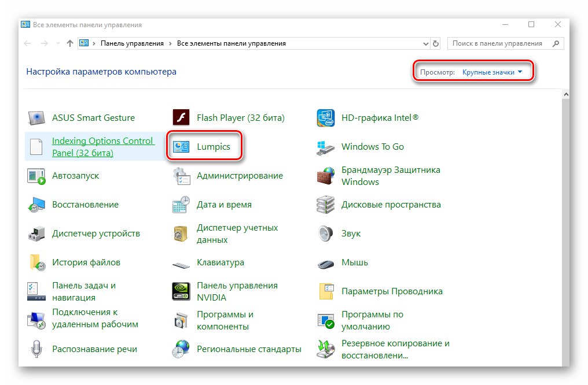Screen dimensions: 588x385
Task: Click the Резервное копирование и восстановление icon
Action: (x=325, y=349)
